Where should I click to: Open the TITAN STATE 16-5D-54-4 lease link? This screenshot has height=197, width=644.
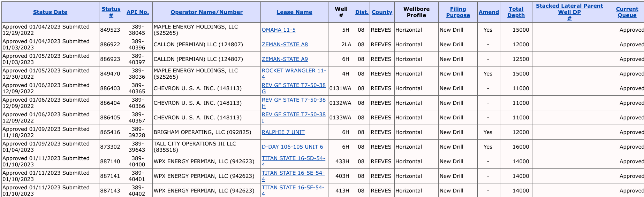click(294, 161)
